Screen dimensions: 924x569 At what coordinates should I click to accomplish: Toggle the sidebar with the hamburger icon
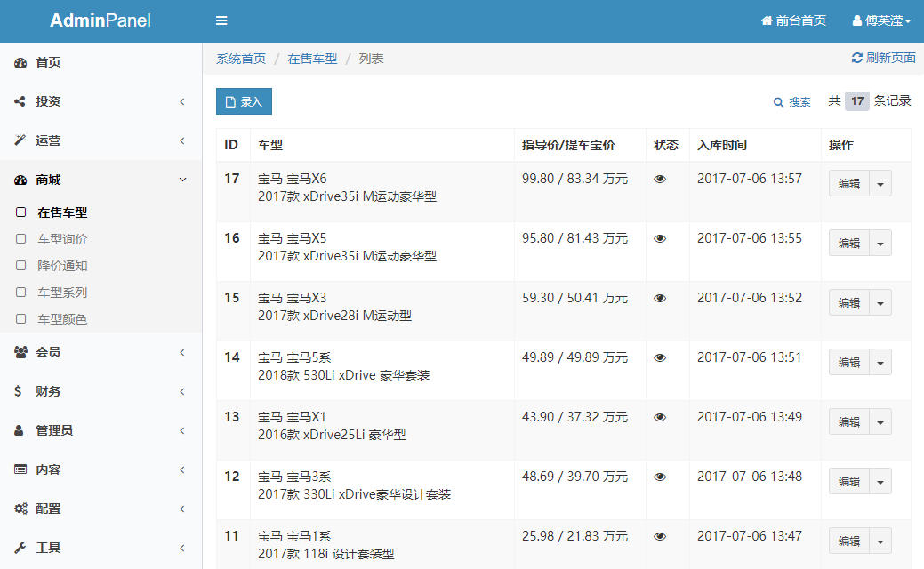[221, 20]
